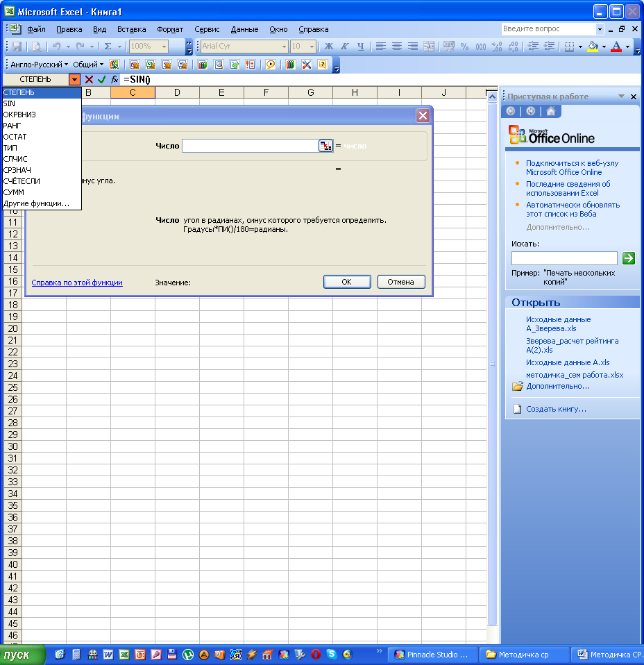The height and width of the screenshot is (665, 644).
Task: Click the Undo arrow icon
Action: [56, 47]
